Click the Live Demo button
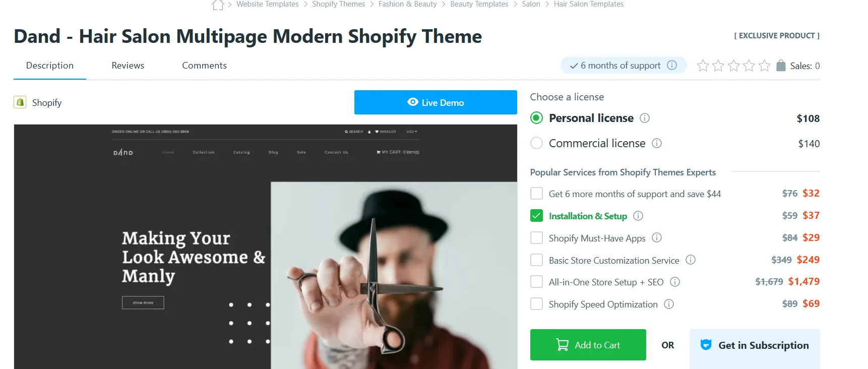868x369 pixels. (436, 102)
